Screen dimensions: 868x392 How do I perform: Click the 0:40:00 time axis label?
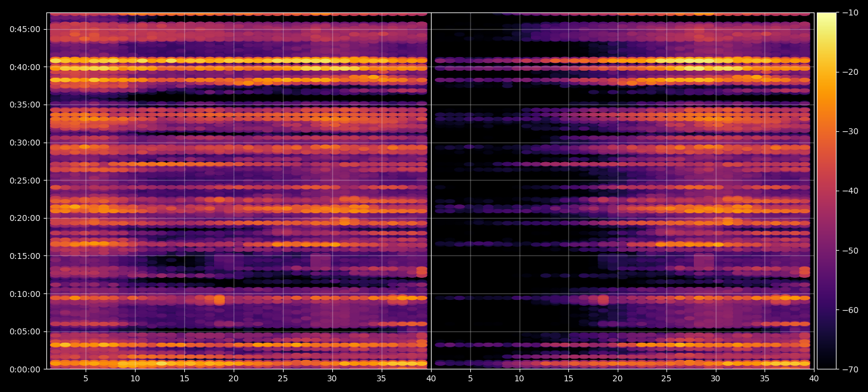24,67
